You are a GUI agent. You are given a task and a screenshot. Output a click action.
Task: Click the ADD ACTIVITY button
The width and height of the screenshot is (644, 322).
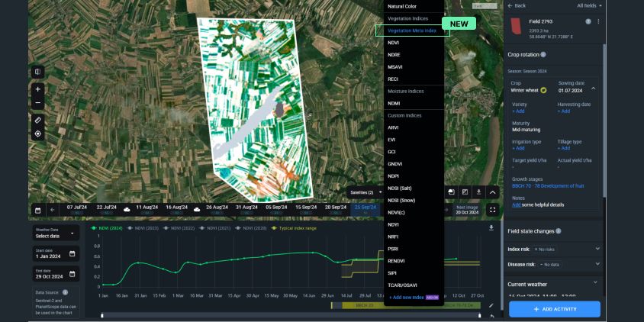[555, 309]
